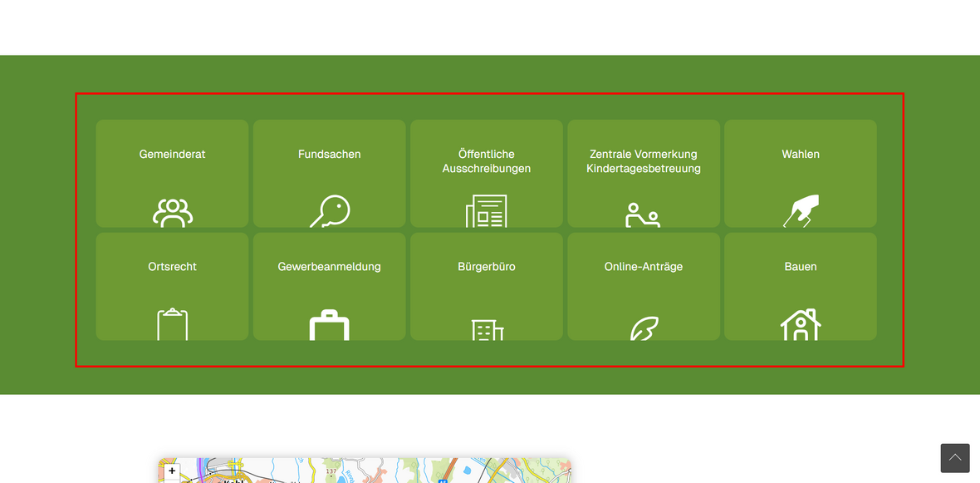Click the Gemeinderat people group icon
Image resolution: width=980 pixels, height=483 pixels.
coord(172,212)
